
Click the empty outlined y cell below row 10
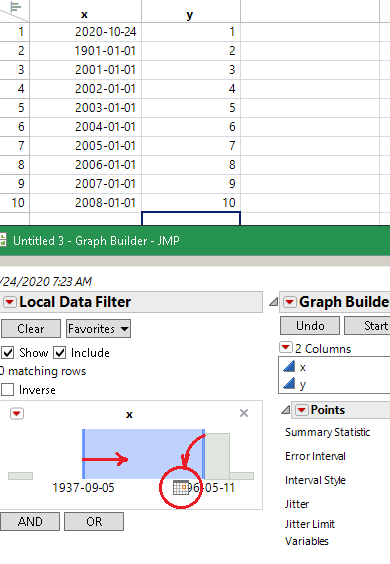pos(191,219)
